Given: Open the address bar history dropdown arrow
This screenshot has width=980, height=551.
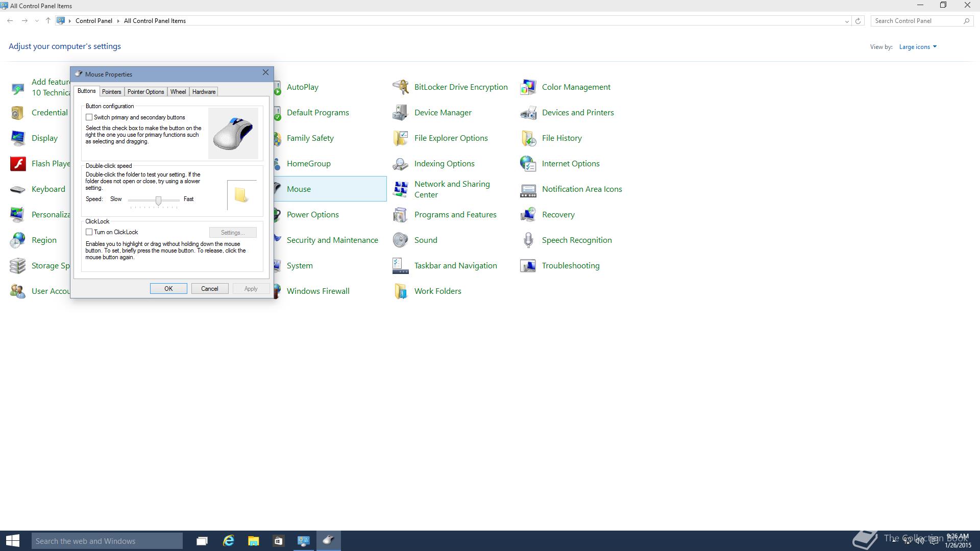Looking at the screenshot, I should point(847,21).
